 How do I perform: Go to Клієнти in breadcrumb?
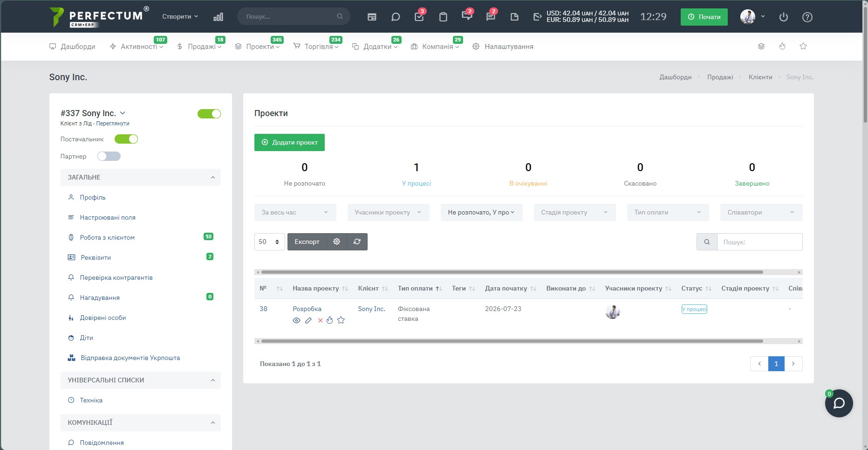coord(760,77)
